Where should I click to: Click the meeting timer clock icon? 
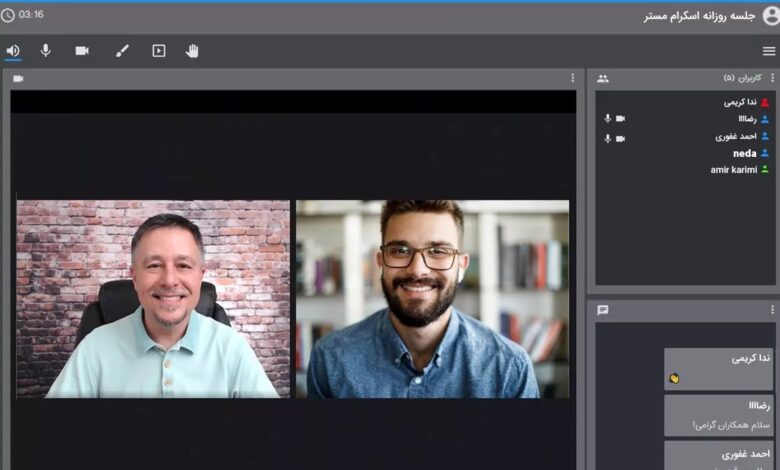(x=8, y=16)
